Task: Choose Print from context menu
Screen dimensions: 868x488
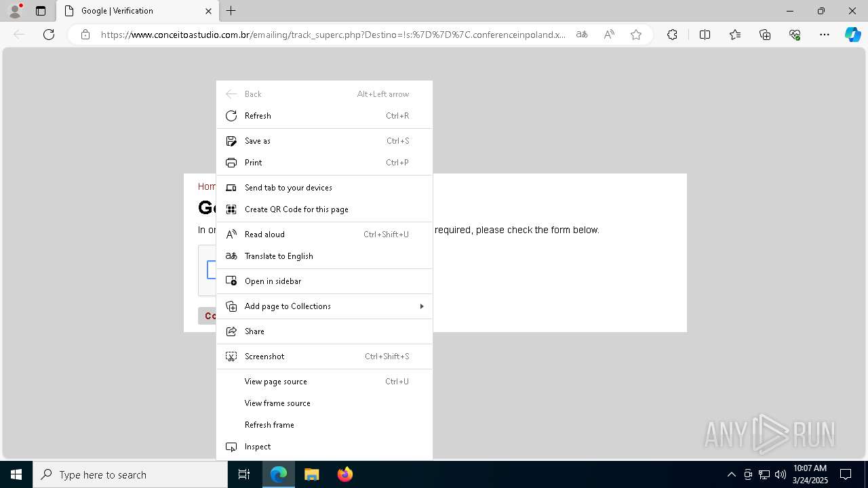Action: [324, 163]
